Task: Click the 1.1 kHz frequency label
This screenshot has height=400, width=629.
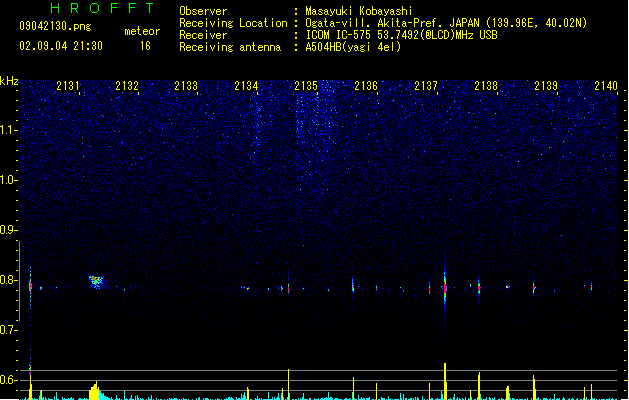Action: 8,130
